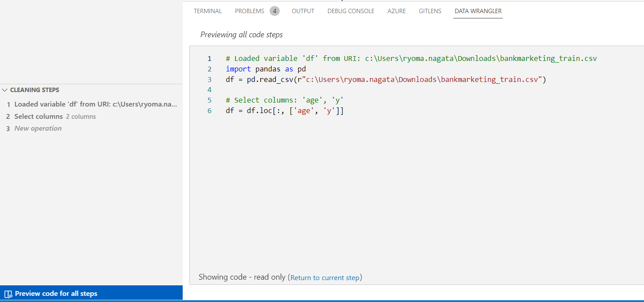Viewport: 644px width, 302px height.
Task: Open the Debug Console tab
Action: [351, 11]
